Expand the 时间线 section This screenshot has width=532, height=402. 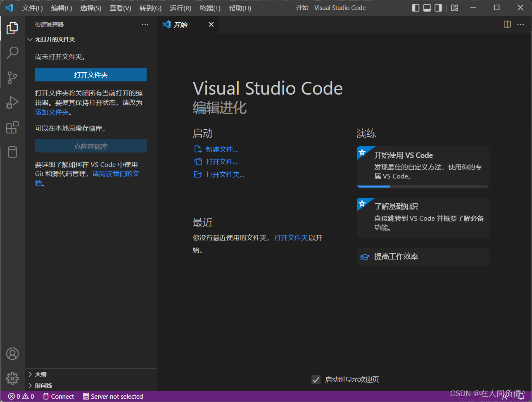click(x=91, y=385)
